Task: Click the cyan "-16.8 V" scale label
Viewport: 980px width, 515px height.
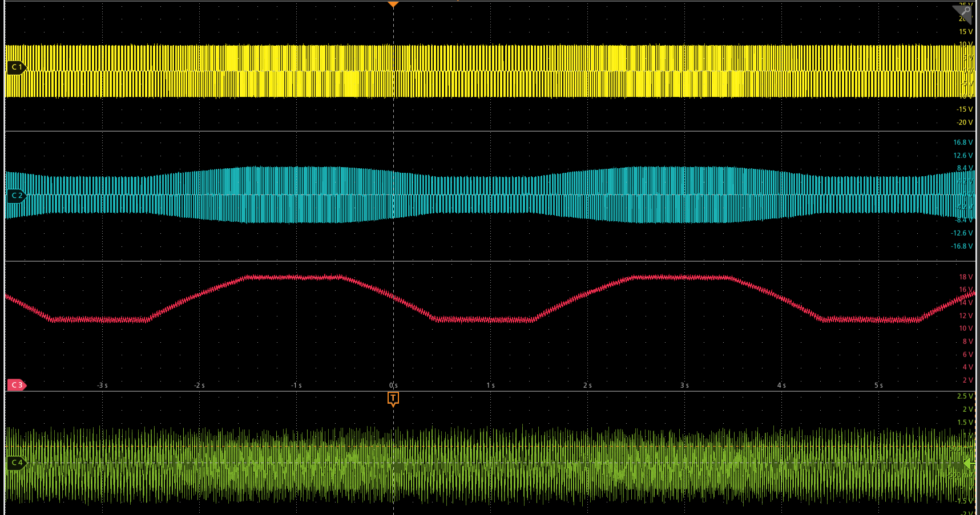Action: point(962,246)
